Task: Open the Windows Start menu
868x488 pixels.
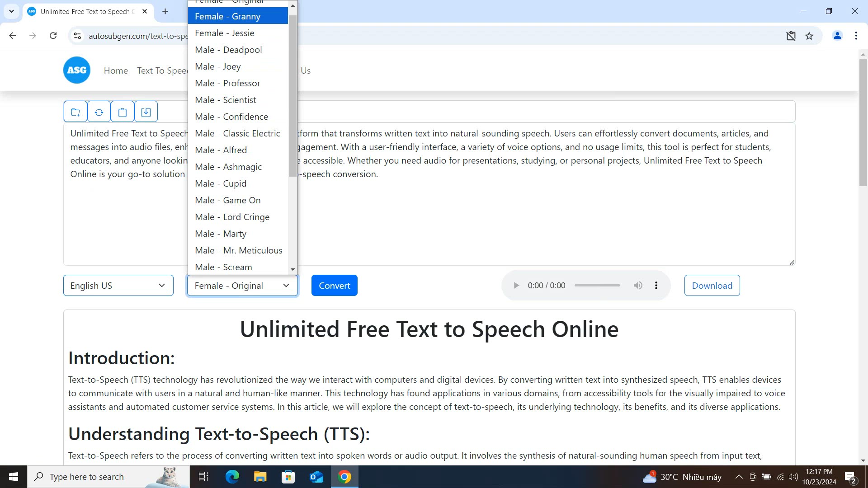Action: pos(14,477)
